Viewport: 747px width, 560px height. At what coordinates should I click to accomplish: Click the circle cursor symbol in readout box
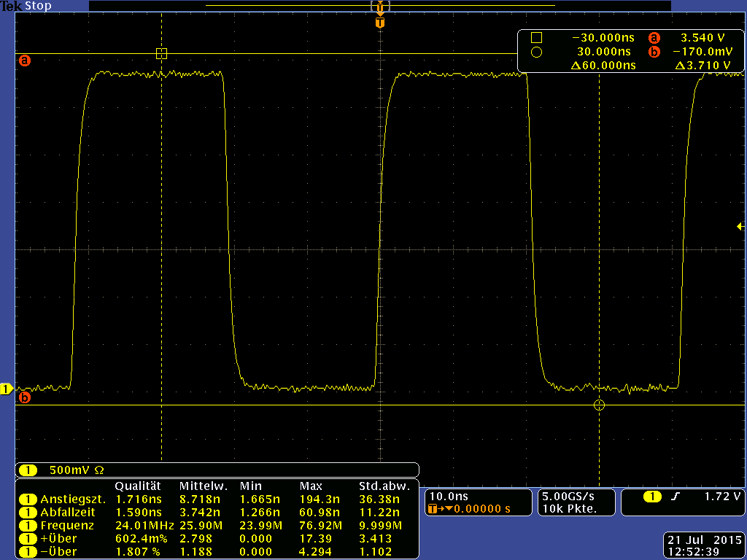536,52
